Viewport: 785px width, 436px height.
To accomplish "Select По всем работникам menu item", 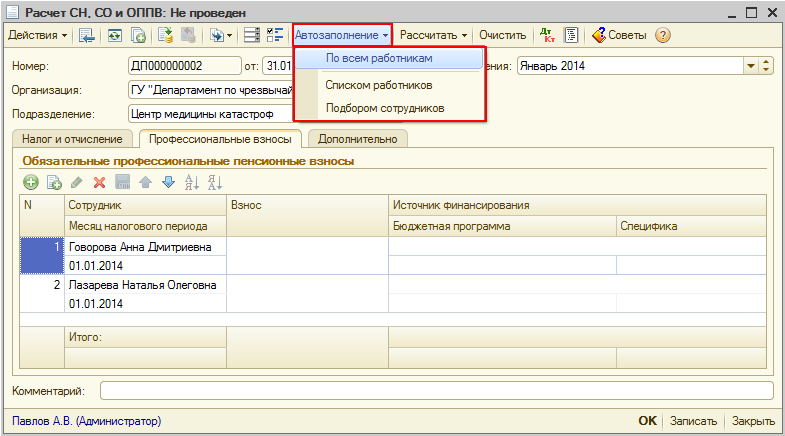I will click(386, 59).
